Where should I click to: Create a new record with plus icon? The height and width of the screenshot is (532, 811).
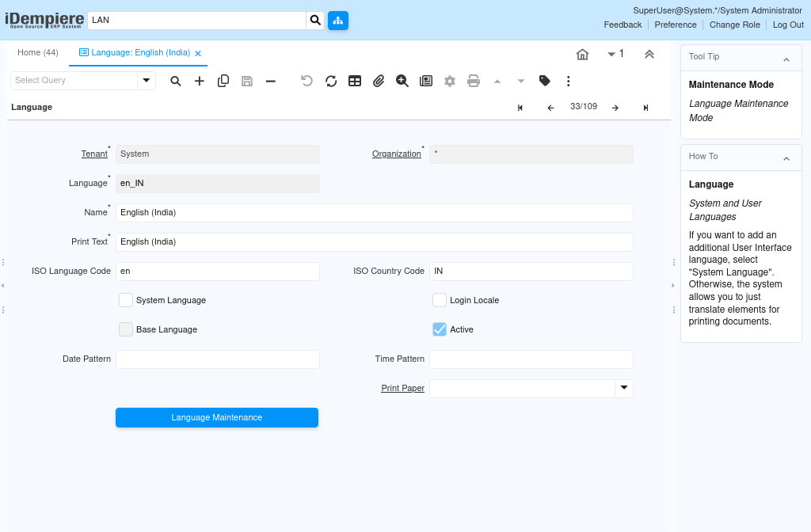(x=199, y=82)
